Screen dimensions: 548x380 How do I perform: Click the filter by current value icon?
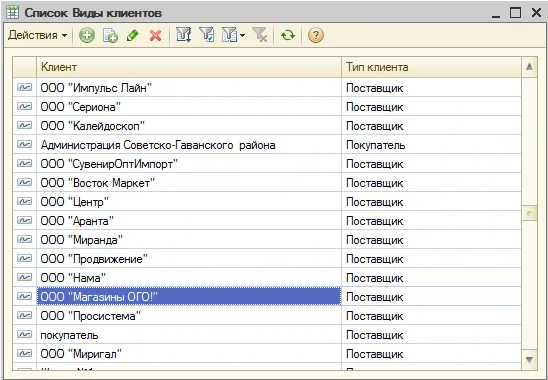point(207,35)
